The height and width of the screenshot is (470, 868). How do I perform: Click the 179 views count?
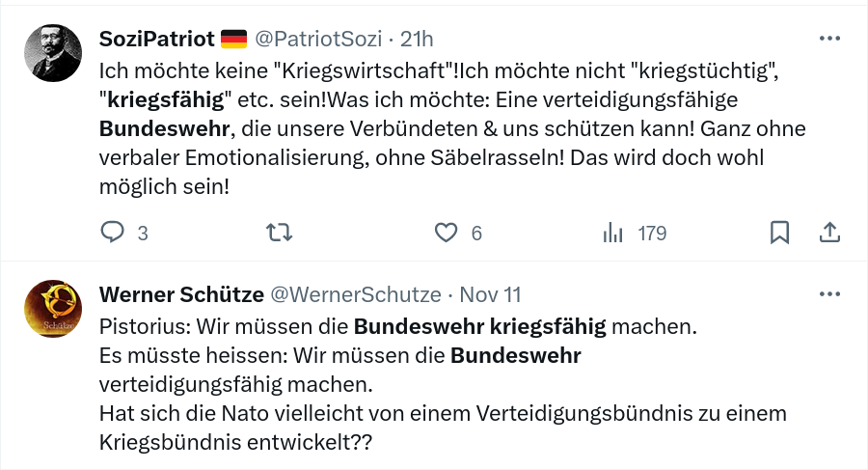click(652, 233)
